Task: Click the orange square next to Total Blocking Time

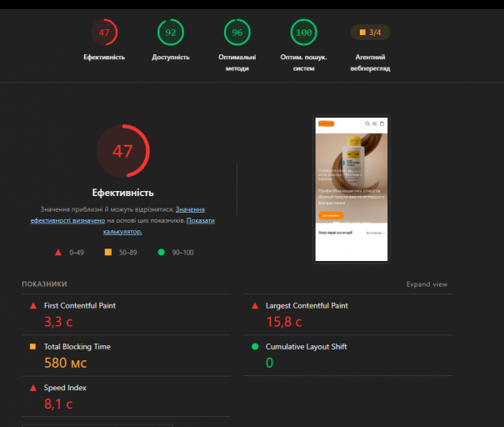Action: (32, 347)
